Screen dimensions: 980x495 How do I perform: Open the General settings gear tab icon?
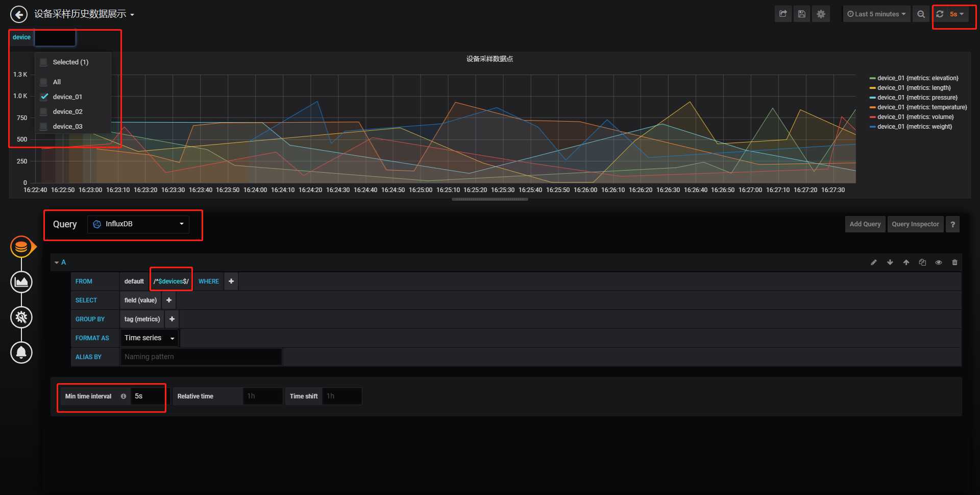tap(21, 317)
